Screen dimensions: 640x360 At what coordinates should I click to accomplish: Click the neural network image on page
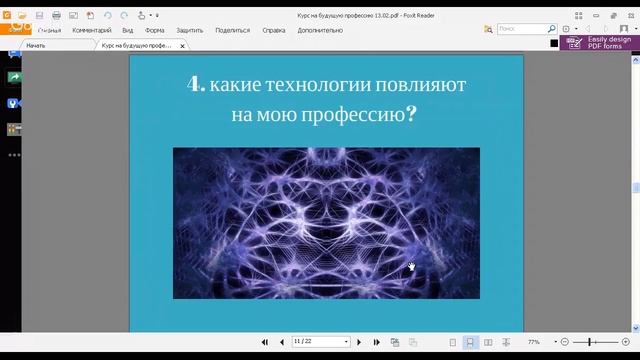[326, 223]
